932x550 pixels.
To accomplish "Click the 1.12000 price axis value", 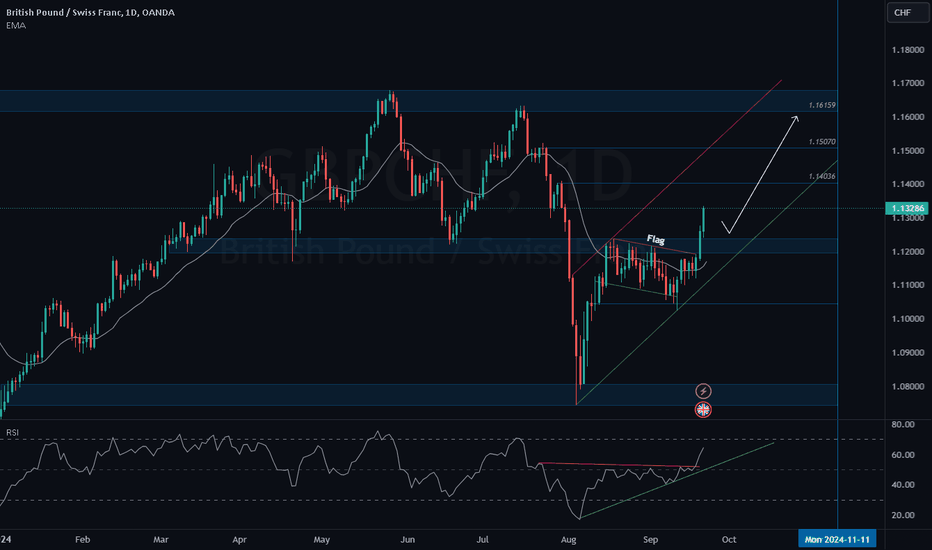I will 908,252.
